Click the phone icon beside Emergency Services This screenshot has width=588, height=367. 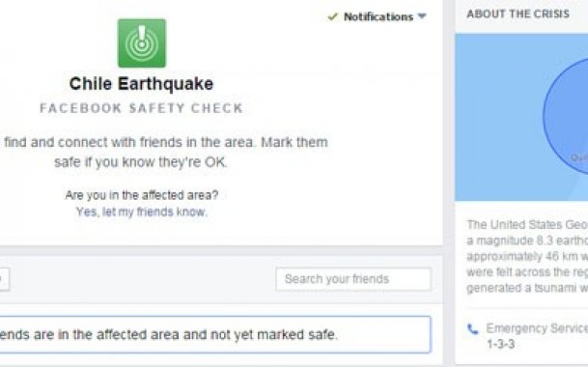tap(473, 329)
